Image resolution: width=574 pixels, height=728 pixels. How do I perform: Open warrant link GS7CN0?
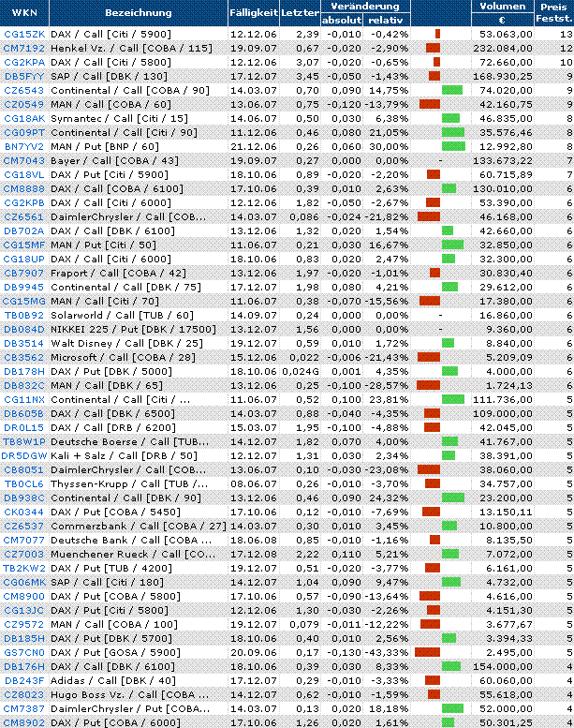[24, 652]
